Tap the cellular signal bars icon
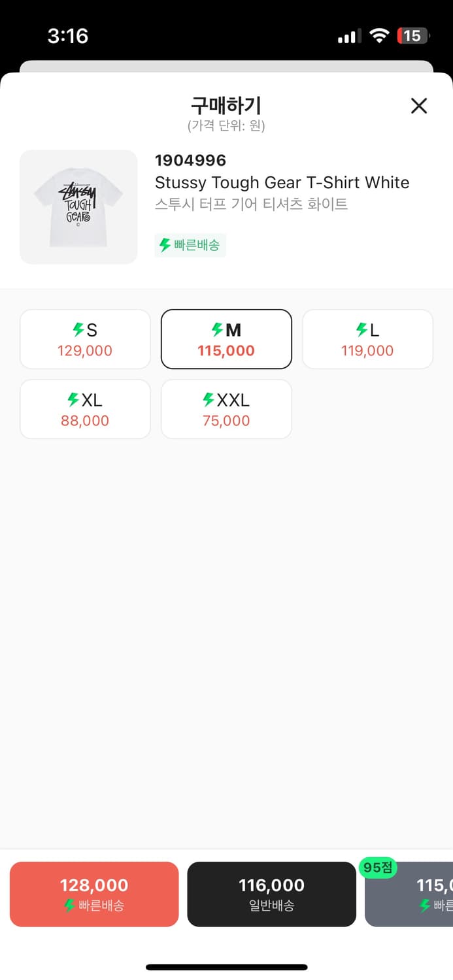 349,37
